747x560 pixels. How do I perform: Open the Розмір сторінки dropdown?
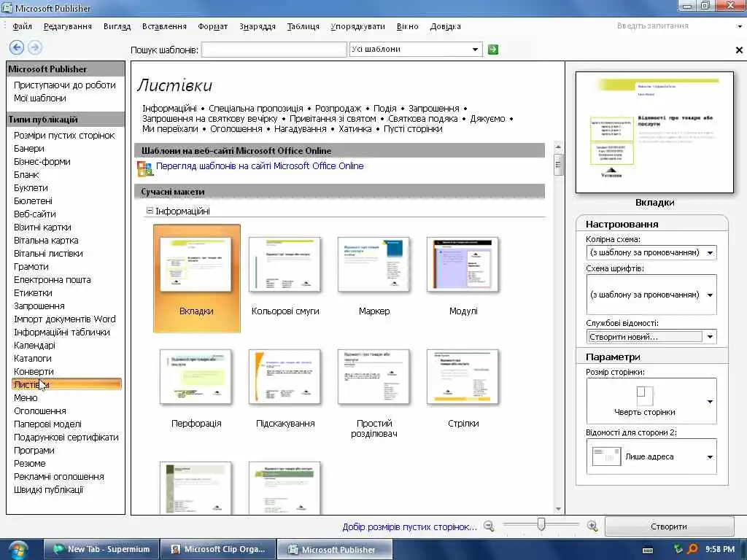point(710,402)
